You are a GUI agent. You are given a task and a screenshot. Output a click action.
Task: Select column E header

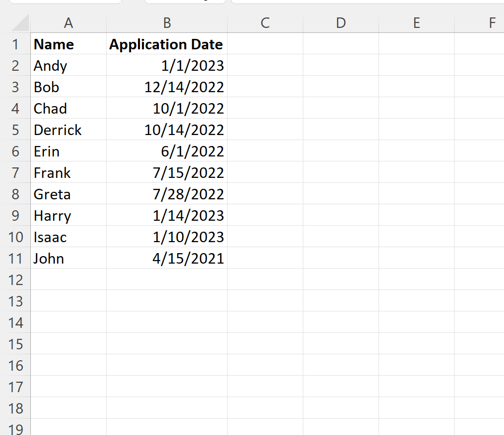(x=416, y=23)
